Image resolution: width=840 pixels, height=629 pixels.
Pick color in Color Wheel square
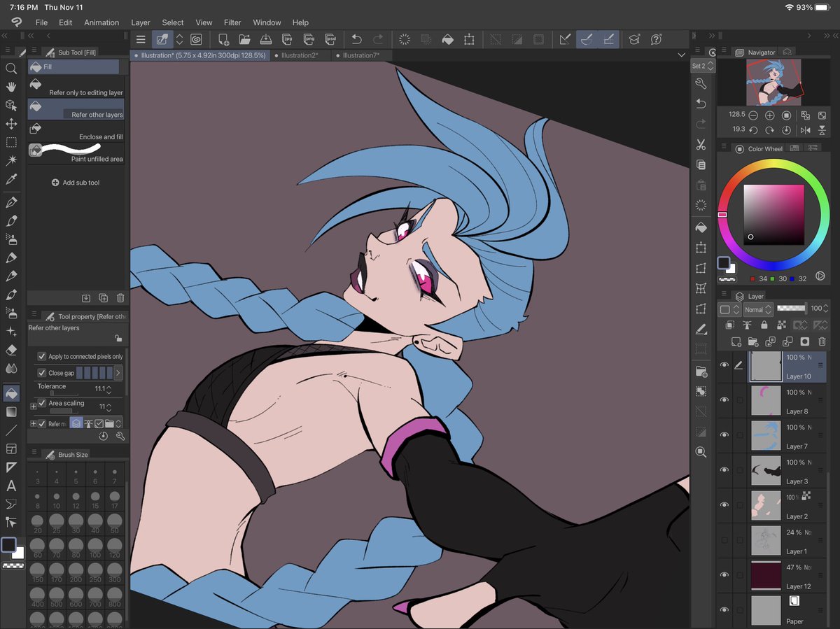coord(773,215)
